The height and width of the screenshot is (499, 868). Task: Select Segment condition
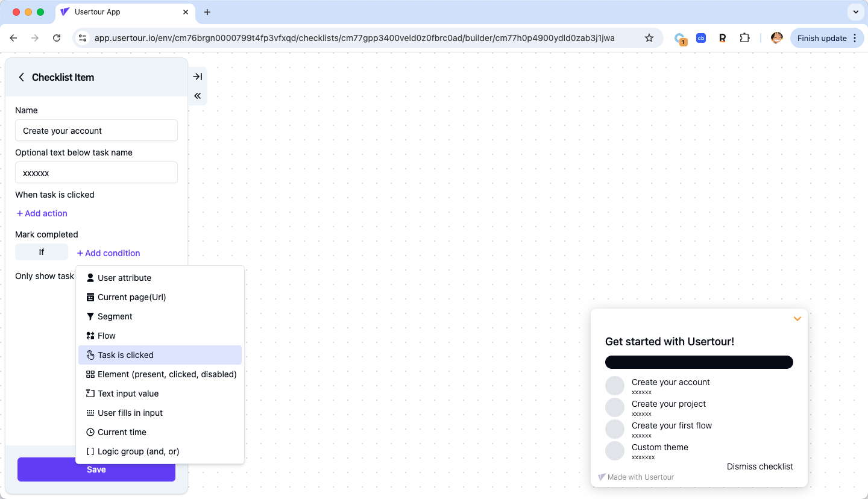click(160, 316)
